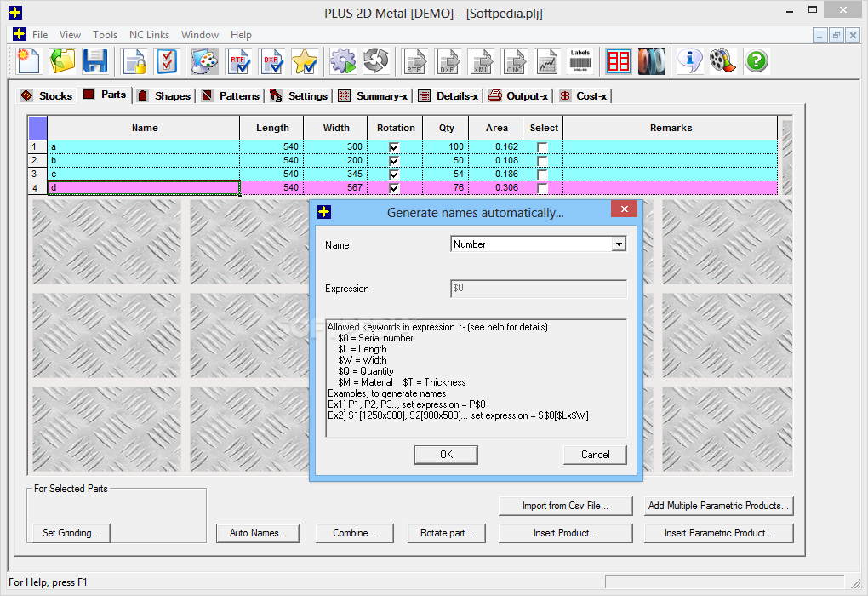Open the NC Links menu
This screenshot has height=596, width=868.
coord(150,34)
